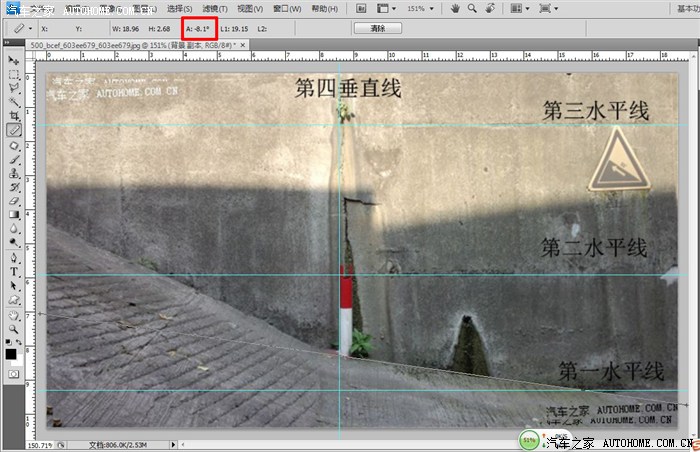
Task: Click the width readout W: 18.96
Action: [x=125, y=29]
